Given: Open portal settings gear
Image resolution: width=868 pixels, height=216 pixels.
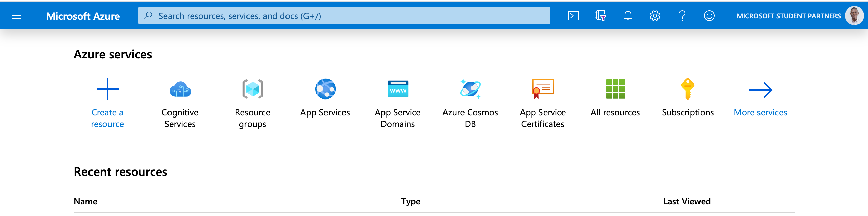Looking at the screenshot, I should (x=655, y=16).
